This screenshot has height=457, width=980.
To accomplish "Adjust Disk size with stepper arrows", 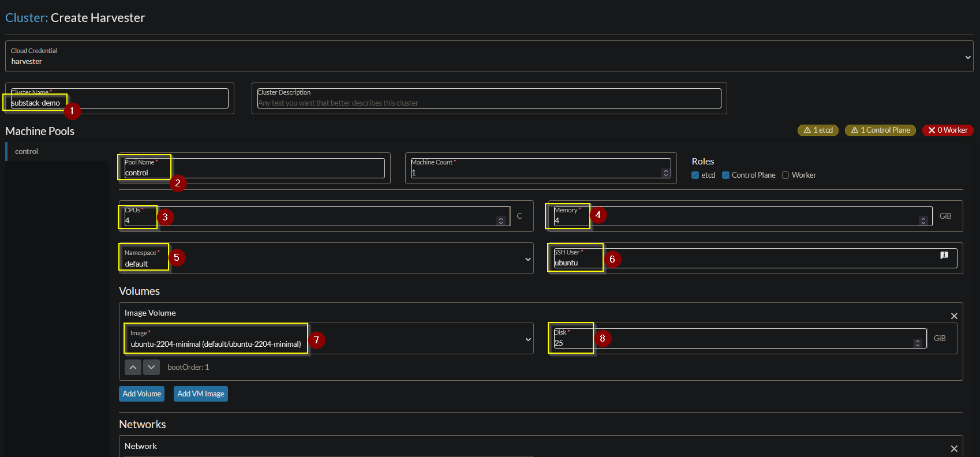I will pos(918,343).
